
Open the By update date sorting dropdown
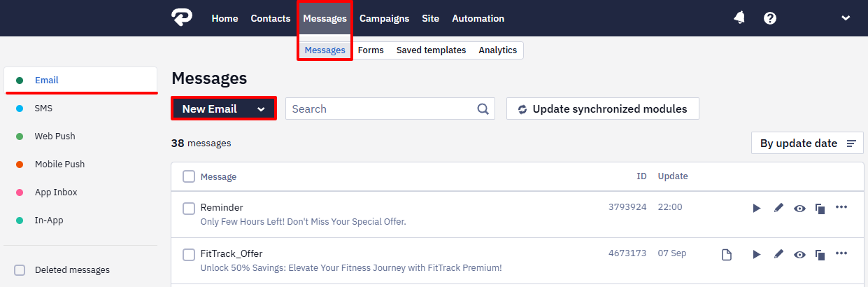click(807, 143)
